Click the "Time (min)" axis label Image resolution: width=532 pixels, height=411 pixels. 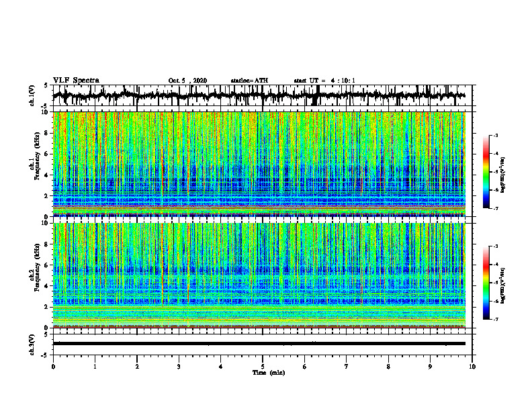[269, 373]
